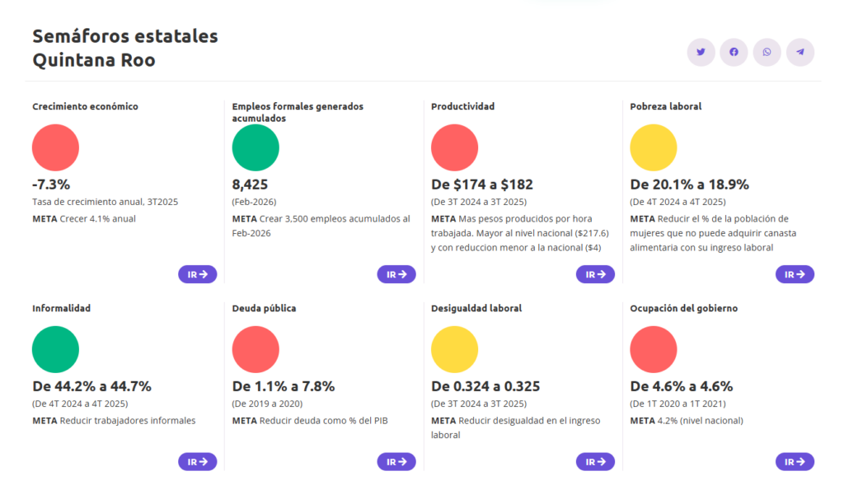The width and height of the screenshot is (844, 504).
Task: Open Deuda pública IR button
Action: point(396,462)
